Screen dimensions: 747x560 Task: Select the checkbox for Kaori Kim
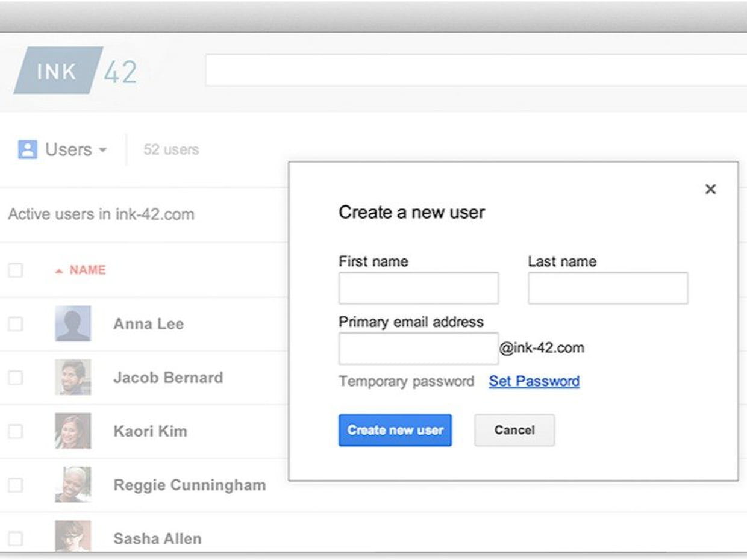[16, 431]
